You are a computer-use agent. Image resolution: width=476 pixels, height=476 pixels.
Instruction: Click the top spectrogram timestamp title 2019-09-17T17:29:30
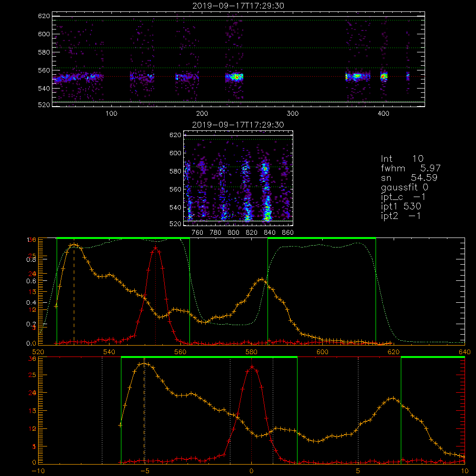[x=238, y=6]
